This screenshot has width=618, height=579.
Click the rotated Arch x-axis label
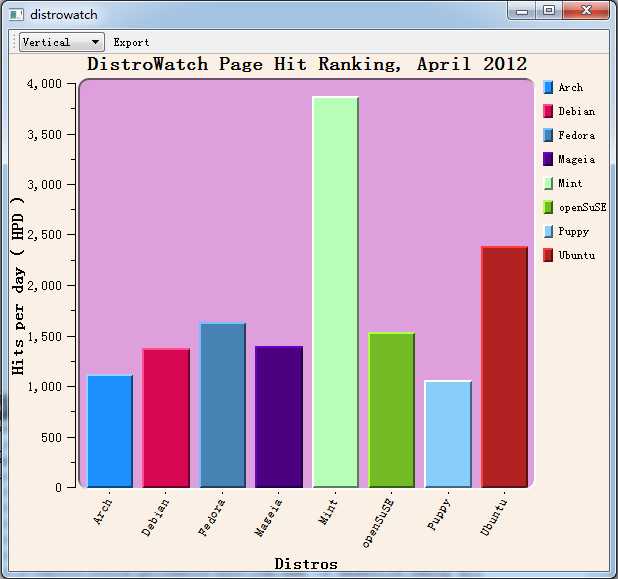(x=102, y=512)
